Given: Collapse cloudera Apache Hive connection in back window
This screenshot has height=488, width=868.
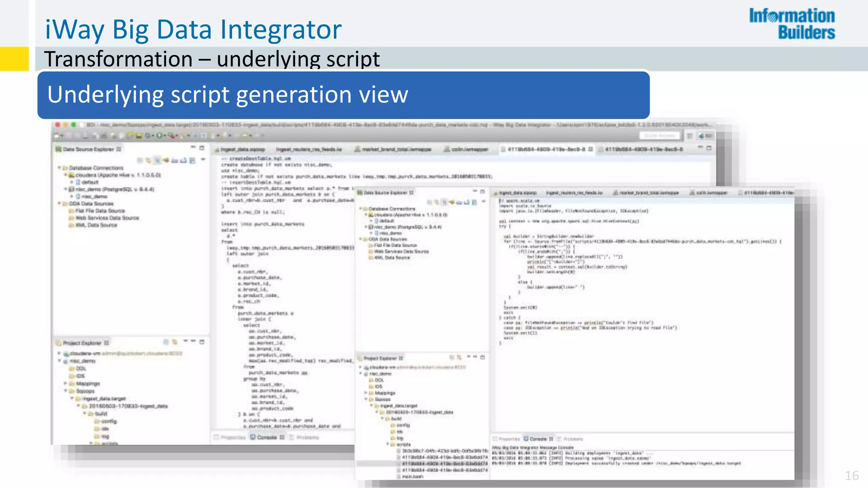Looking at the screenshot, I should click(x=66, y=175).
